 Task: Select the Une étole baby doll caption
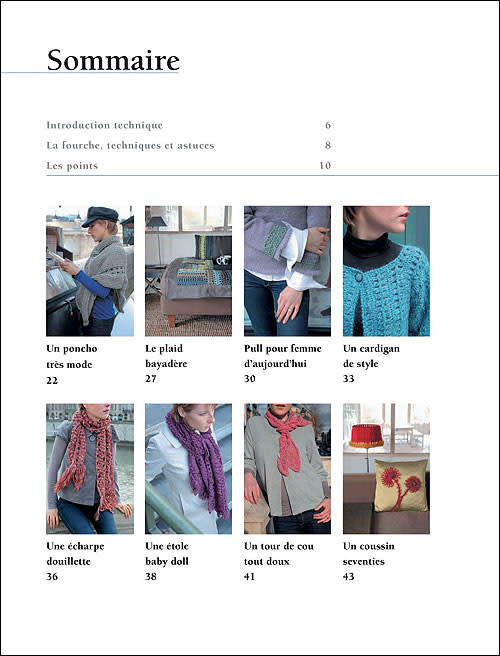tap(167, 554)
